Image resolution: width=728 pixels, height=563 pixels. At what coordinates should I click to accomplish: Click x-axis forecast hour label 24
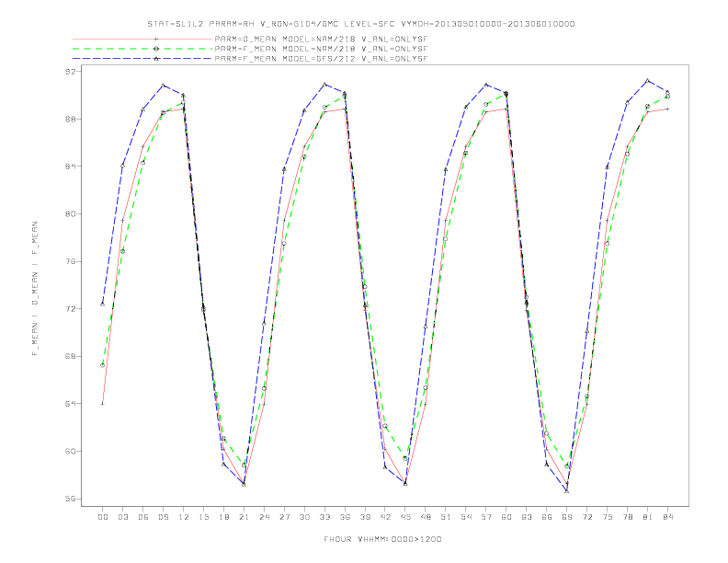264,517
